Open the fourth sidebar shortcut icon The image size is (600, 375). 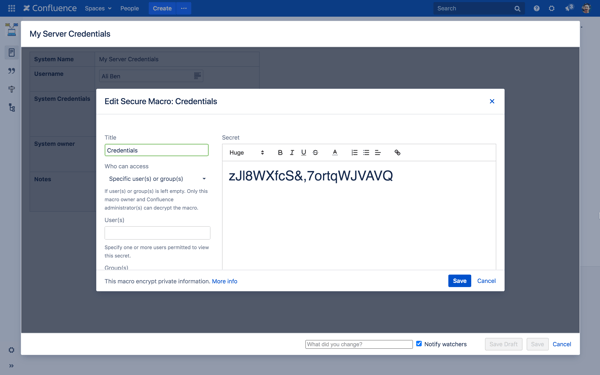[11, 89]
